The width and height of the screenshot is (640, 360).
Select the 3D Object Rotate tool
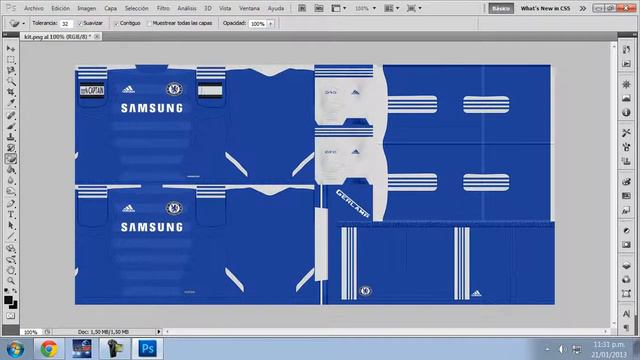[11, 249]
